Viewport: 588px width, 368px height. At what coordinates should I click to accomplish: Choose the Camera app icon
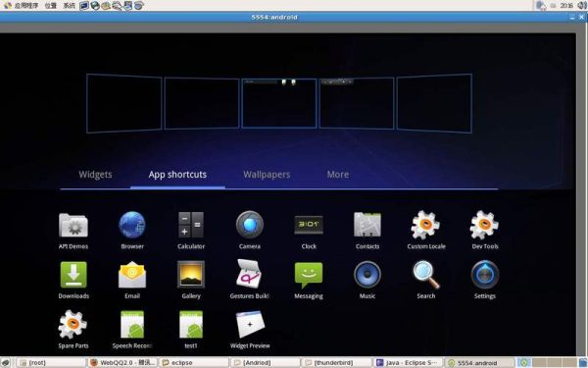[250, 225]
